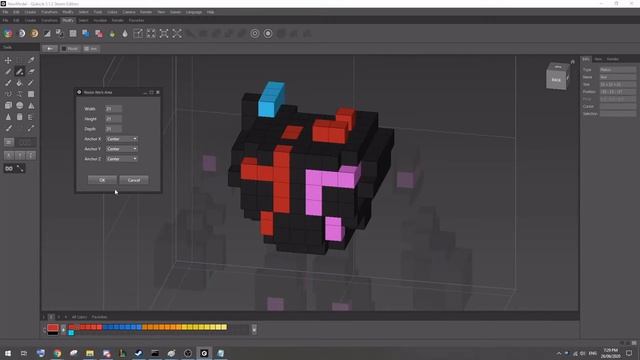Click the green down-arrow toolbar icon

click(112, 33)
